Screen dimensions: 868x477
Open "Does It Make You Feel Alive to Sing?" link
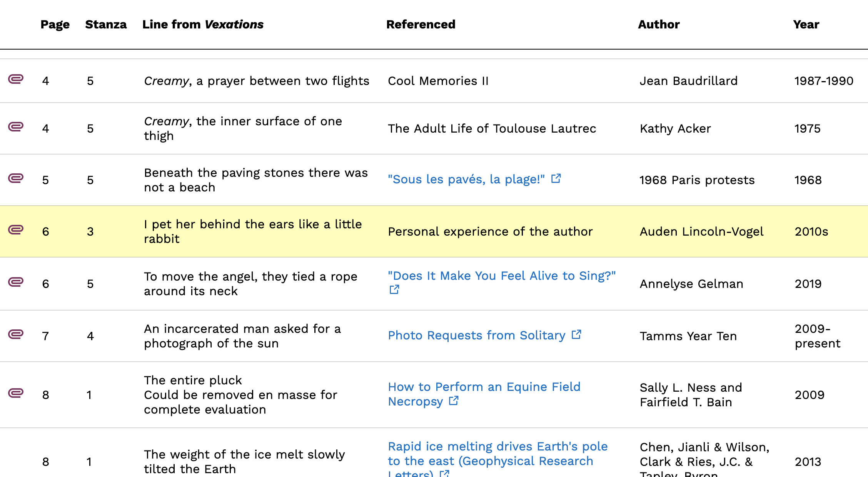pos(501,276)
